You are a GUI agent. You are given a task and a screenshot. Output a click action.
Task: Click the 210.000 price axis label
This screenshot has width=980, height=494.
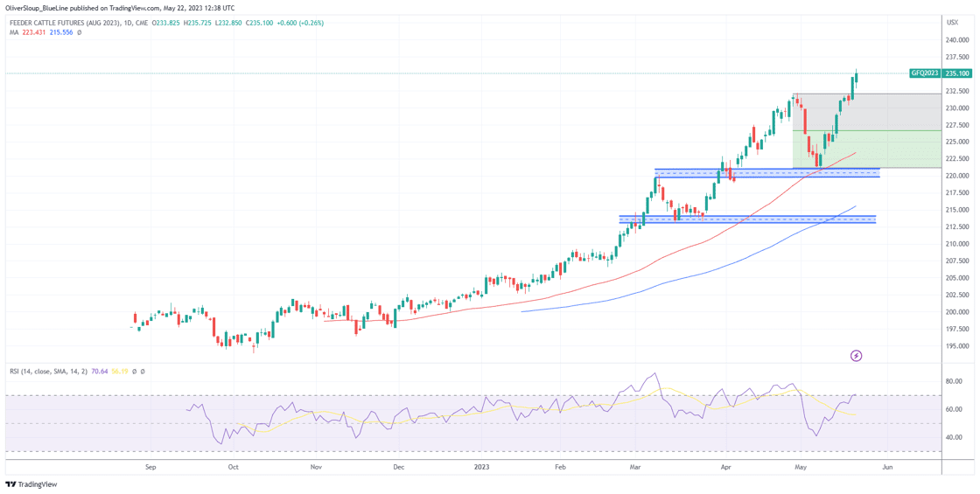pyautogui.click(x=957, y=244)
